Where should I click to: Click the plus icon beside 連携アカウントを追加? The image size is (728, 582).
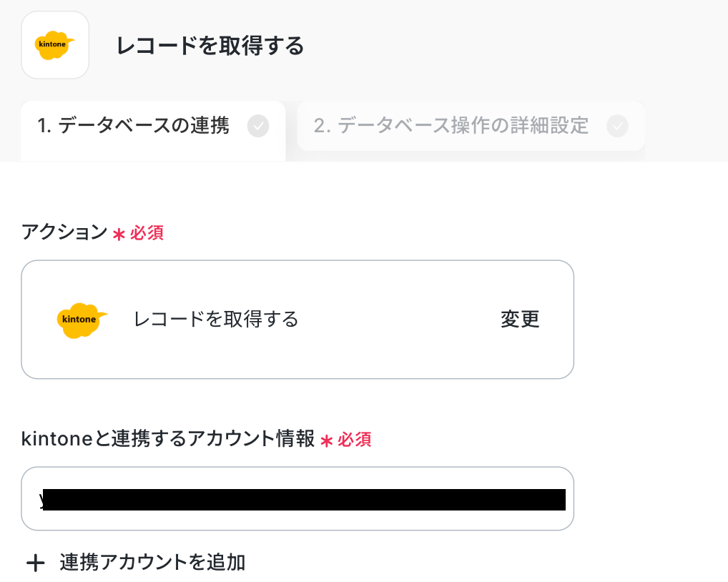(35, 563)
